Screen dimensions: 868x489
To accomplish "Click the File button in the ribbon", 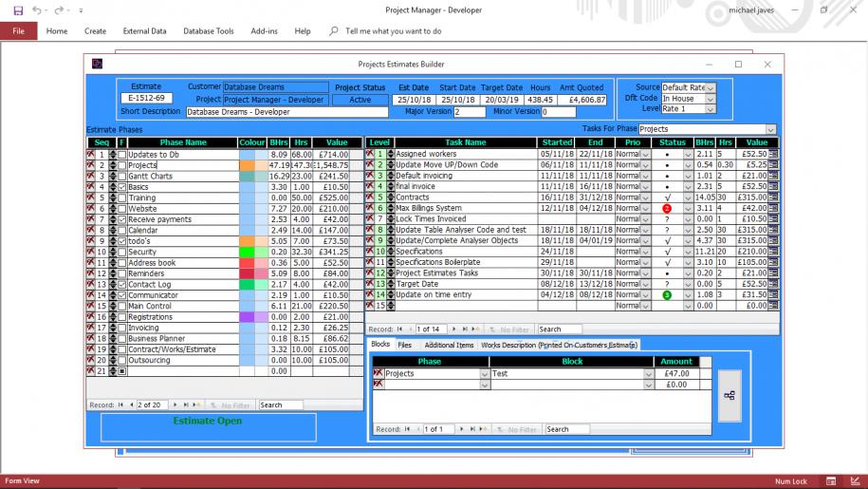I will coord(18,31).
